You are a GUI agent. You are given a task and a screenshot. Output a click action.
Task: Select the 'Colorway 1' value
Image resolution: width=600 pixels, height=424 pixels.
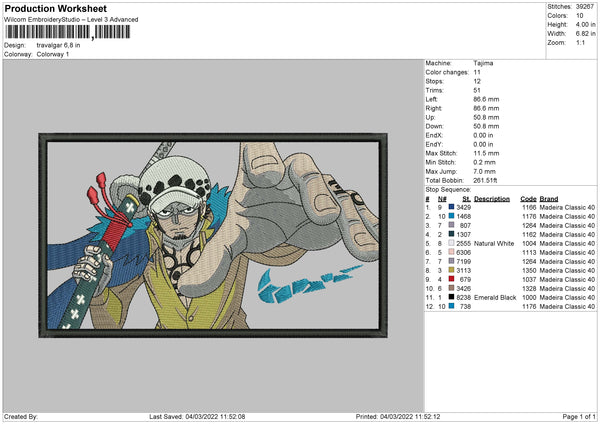point(53,54)
